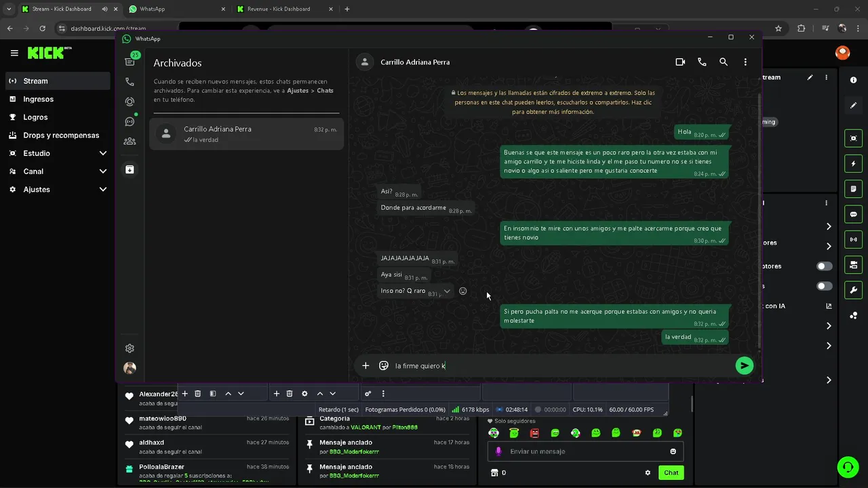Click PolloalaBrazer gift event

coord(207,471)
